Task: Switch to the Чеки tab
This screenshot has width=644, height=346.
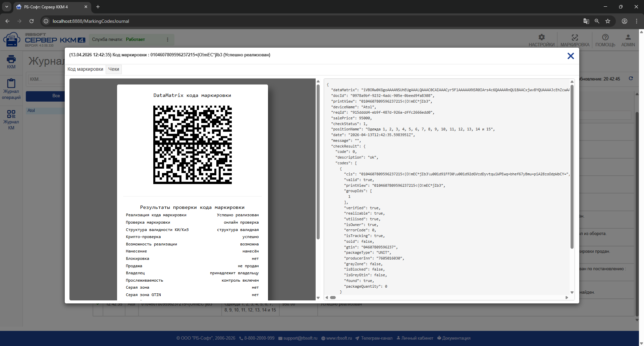Action: (x=114, y=69)
